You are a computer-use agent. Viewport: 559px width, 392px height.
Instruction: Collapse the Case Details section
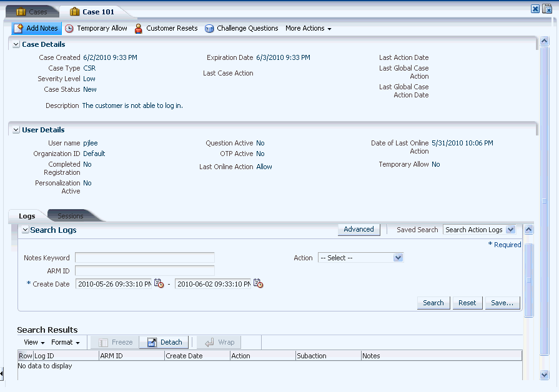(16, 44)
